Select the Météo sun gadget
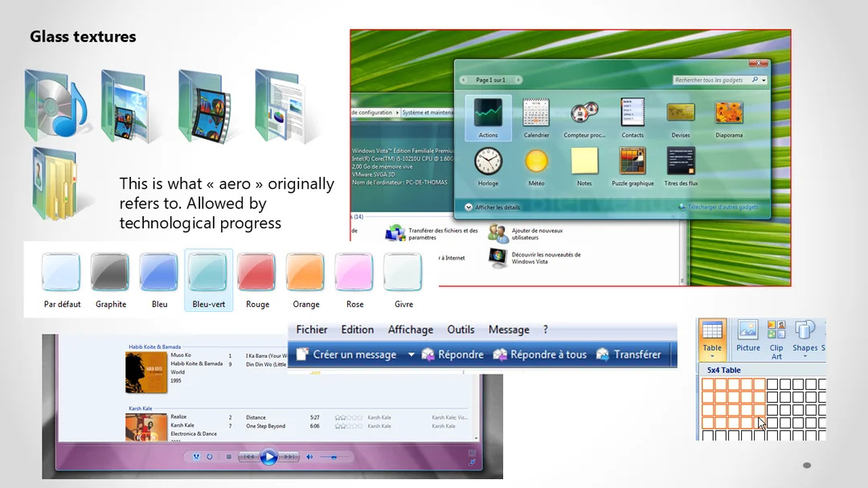The height and width of the screenshot is (488, 868). click(536, 166)
